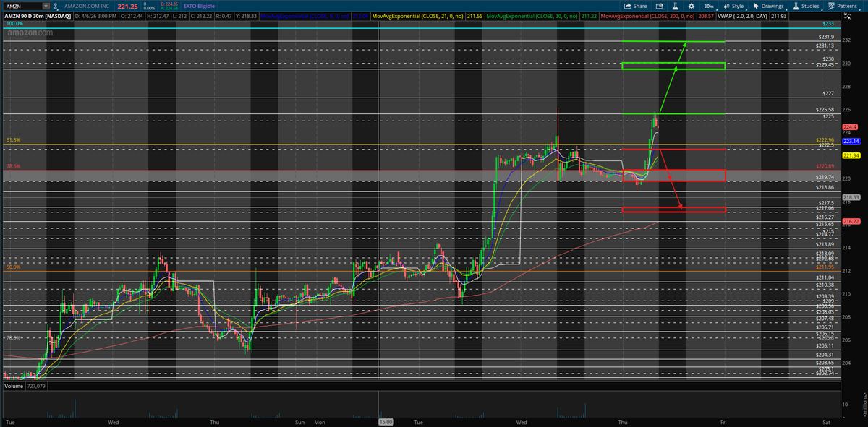Viewport: 868px width, 427px height.
Task: Click the $227 price level label
Action: click(x=828, y=93)
